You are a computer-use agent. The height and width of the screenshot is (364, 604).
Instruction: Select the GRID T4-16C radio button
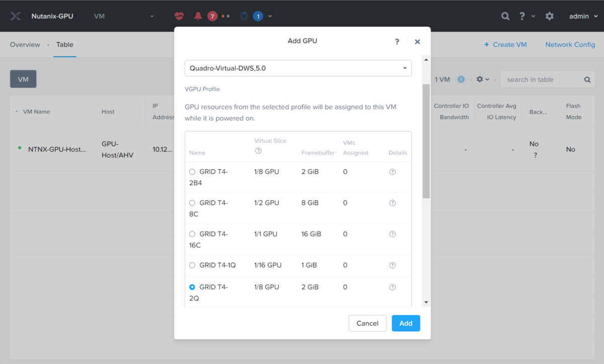[x=192, y=234]
